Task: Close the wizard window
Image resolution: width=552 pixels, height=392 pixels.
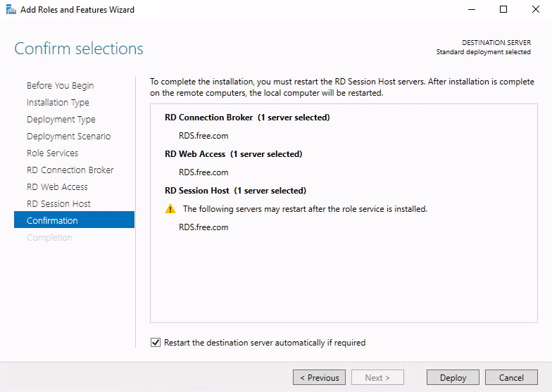Action: click(x=535, y=10)
